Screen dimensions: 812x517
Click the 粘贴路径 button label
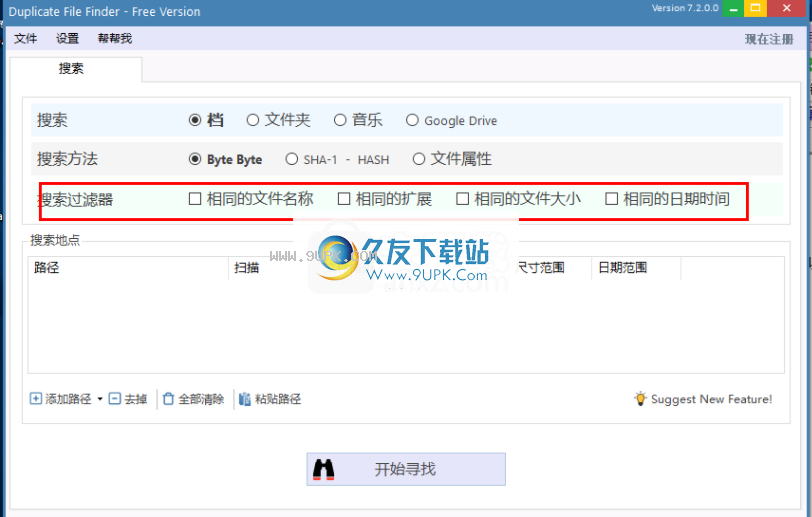278,399
